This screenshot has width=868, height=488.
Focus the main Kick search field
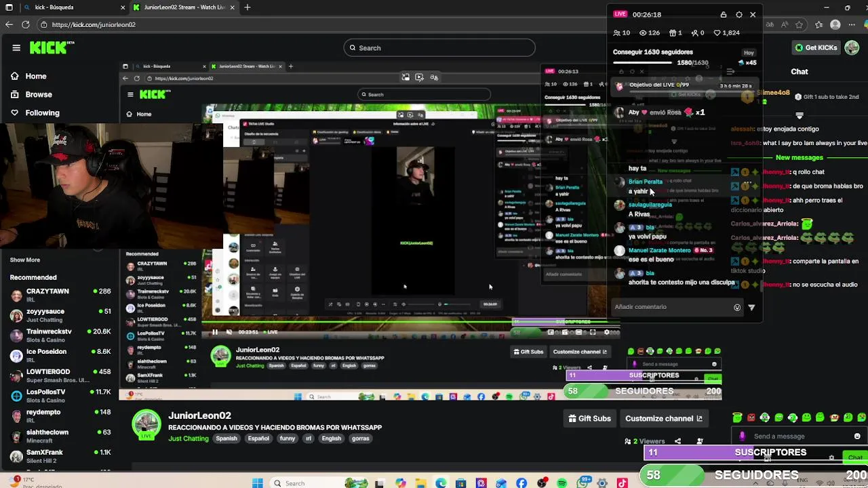click(x=439, y=47)
